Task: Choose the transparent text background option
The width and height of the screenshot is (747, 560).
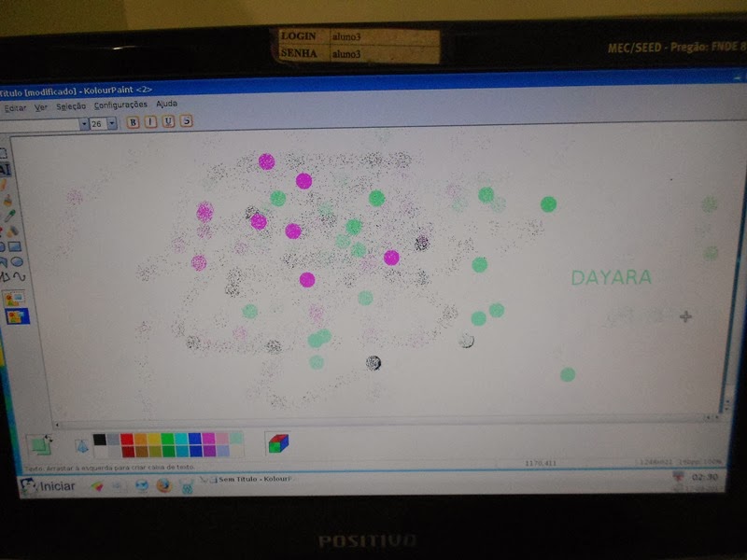Action: [x=17, y=316]
